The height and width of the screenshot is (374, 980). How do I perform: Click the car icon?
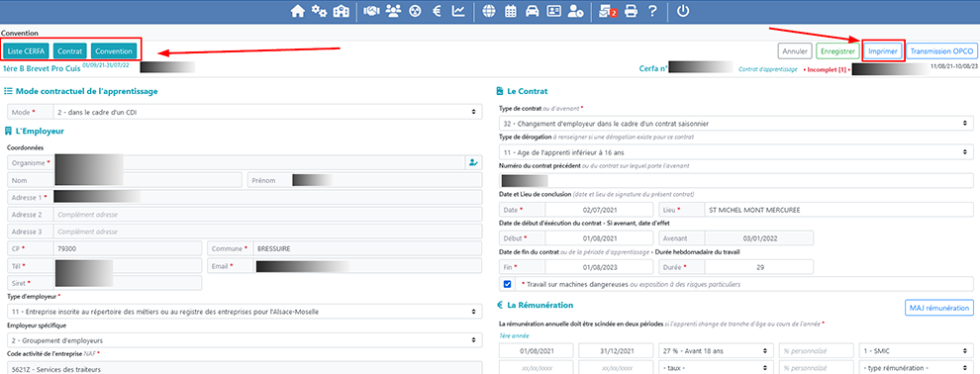(x=532, y=11)
